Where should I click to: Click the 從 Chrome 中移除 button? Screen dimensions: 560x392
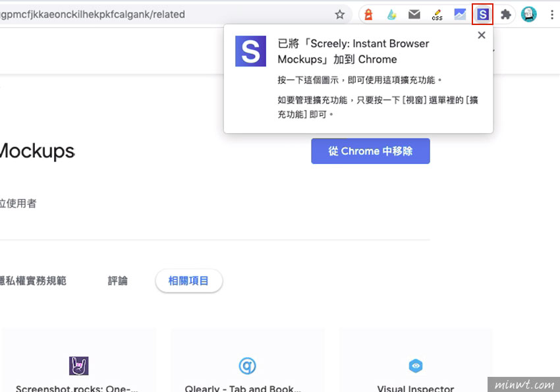click(370, 151)
